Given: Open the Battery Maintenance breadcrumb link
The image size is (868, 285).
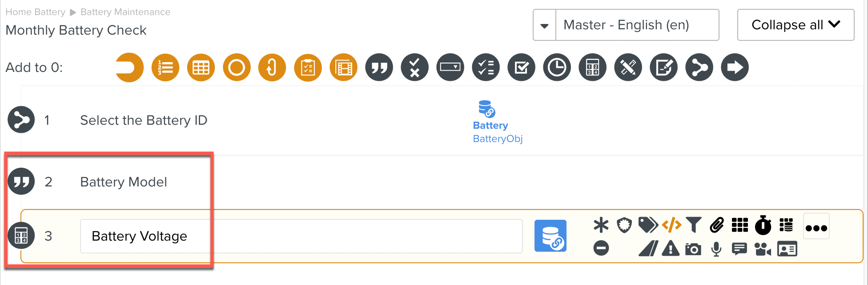Looking at the screenshot, I should click(125, 12).
